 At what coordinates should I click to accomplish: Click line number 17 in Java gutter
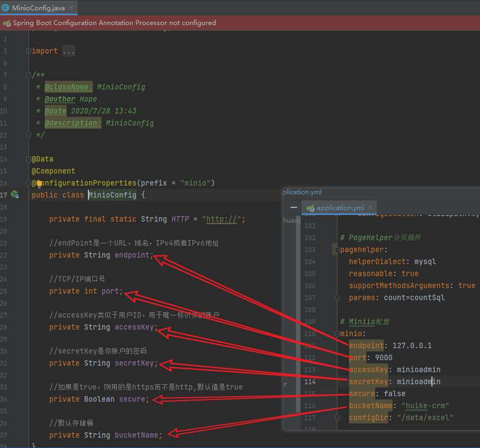click(x=3, y=195)
